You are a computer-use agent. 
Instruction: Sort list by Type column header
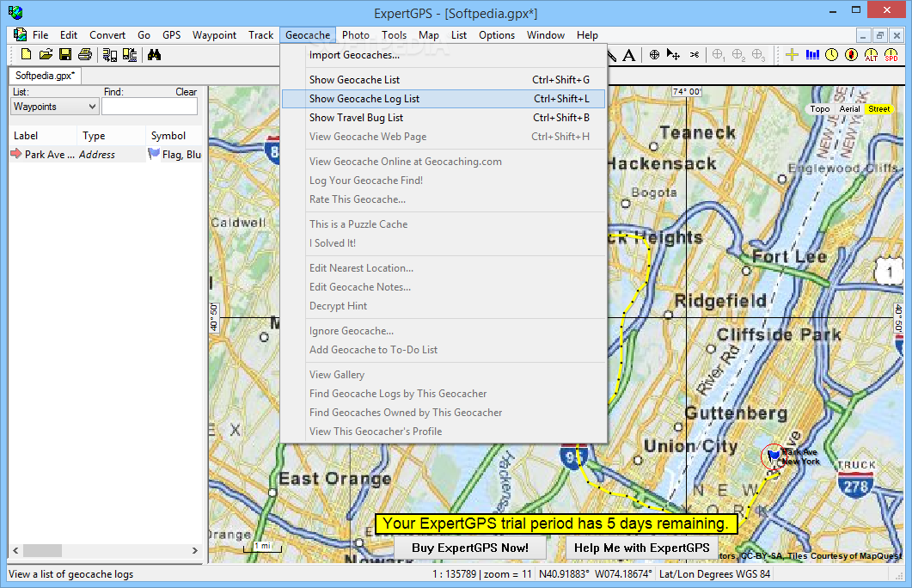click(x=111, y=136)
